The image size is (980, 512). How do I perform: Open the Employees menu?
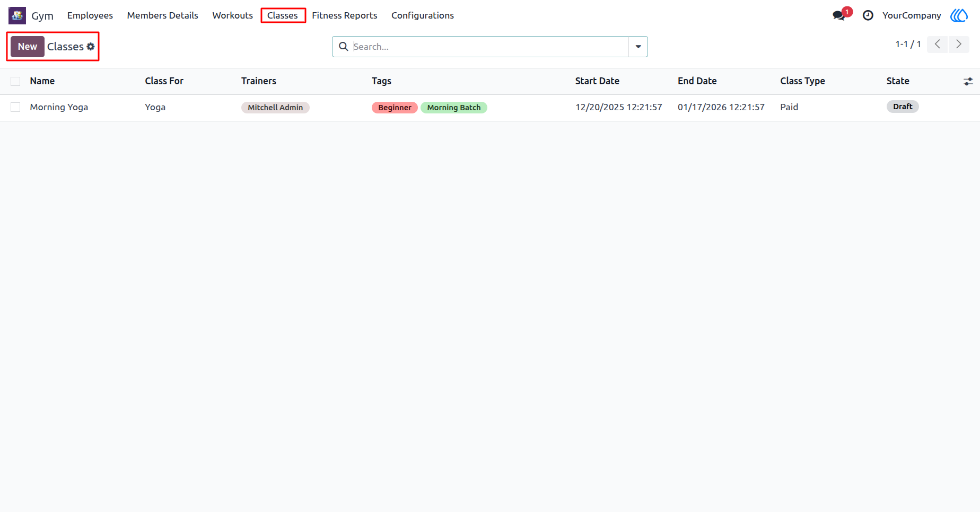(x=90, y=15)
